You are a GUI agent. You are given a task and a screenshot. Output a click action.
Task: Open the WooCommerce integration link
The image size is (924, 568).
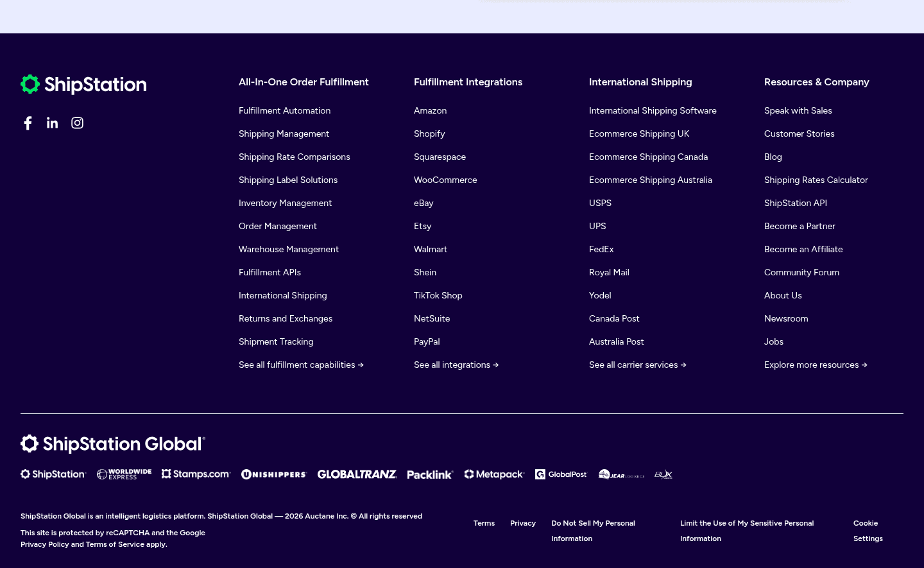point(445,180)
